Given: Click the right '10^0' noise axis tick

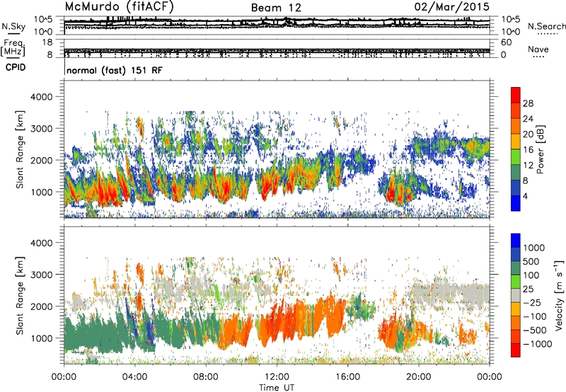Looking at the screenshot, I should [x=510, y=32].
